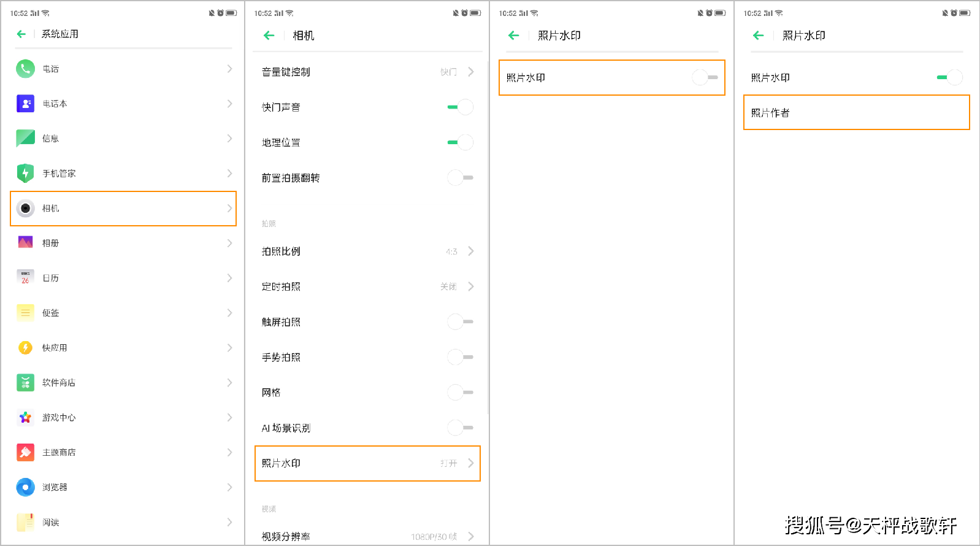Expand the 游戏中心 row chevron
The height and width of the screenshot is (546, 980).
click(x=229, y=418)
